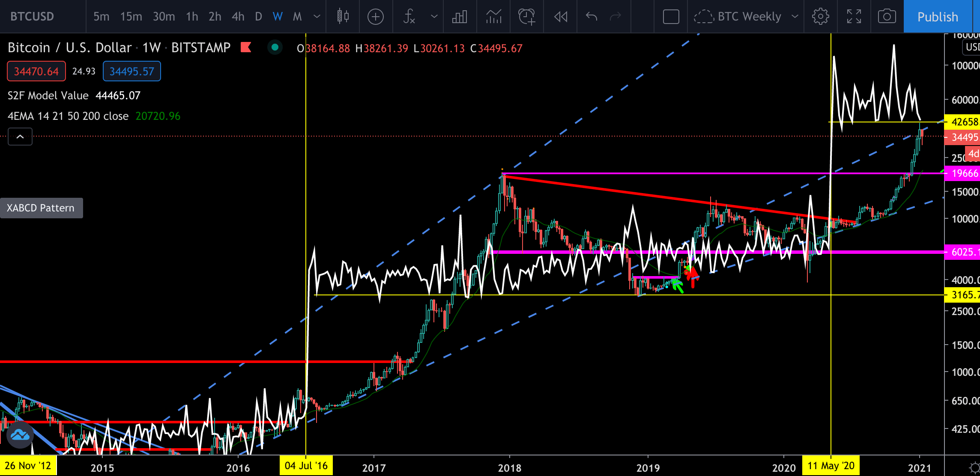This screenshot has width=980, height=476.
Task: Click the 26 Nov '12 date marker
Action: click(x=28, y=466)
